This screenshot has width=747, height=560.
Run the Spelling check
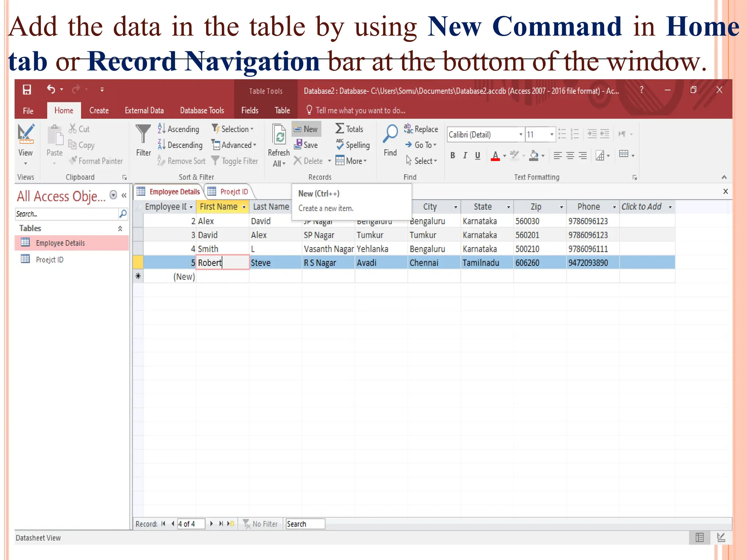(353, 145)
